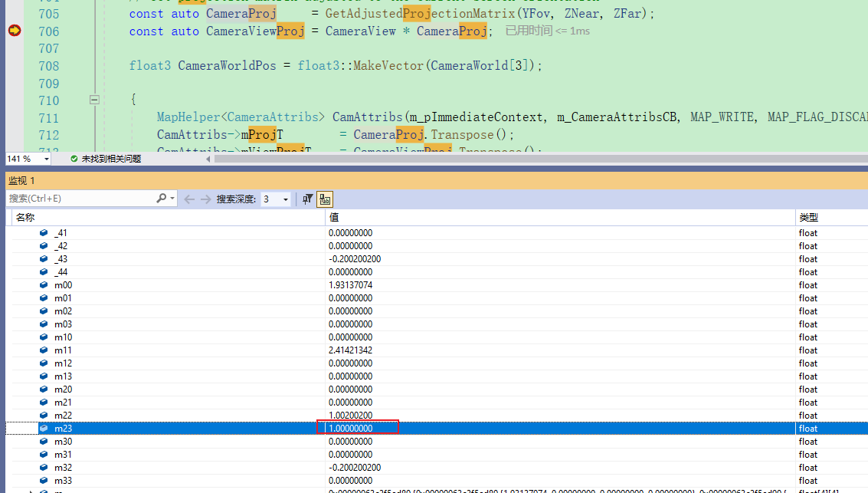The height and width of the screenshot is (493, 868).
Task: Click the 监视 1 panel title
Action: (x=21, y=181)
